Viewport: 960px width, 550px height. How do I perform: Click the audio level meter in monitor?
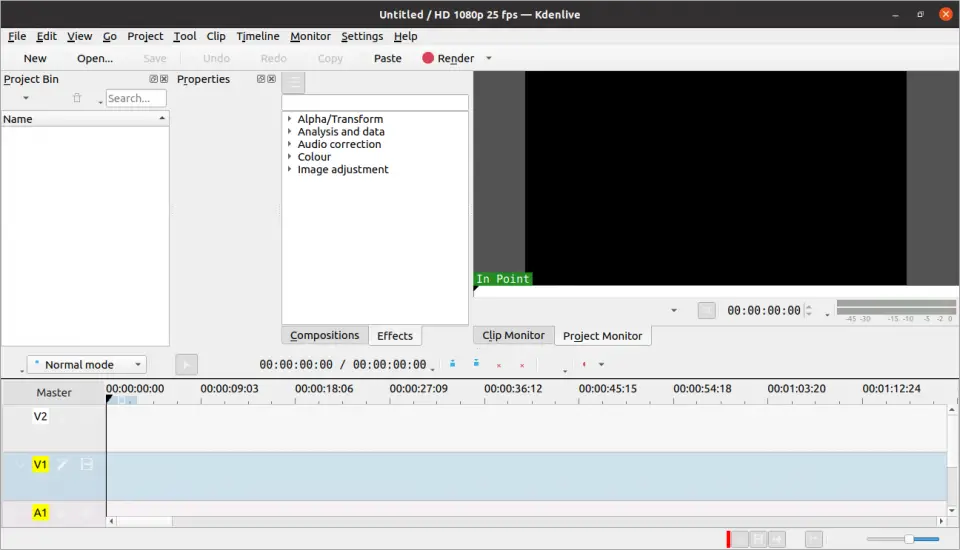896,307
